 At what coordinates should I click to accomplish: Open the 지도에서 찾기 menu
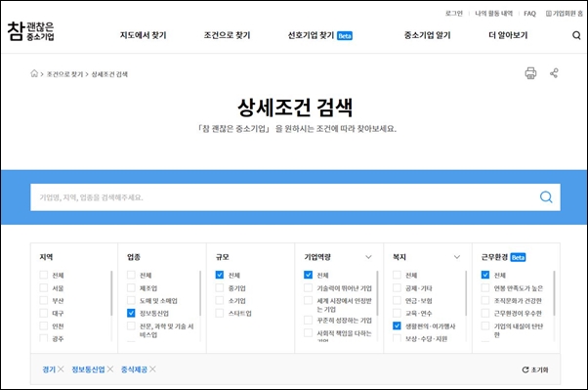pos(143,35)
